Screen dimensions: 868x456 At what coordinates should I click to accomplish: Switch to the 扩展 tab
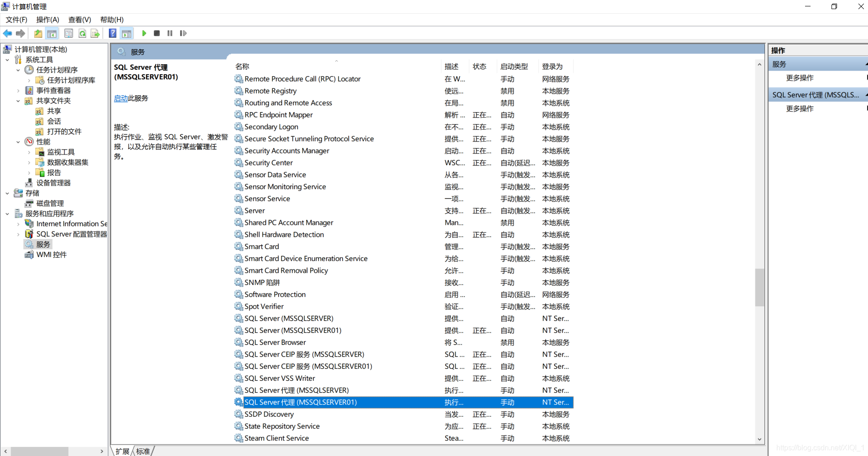pos(122,451)
